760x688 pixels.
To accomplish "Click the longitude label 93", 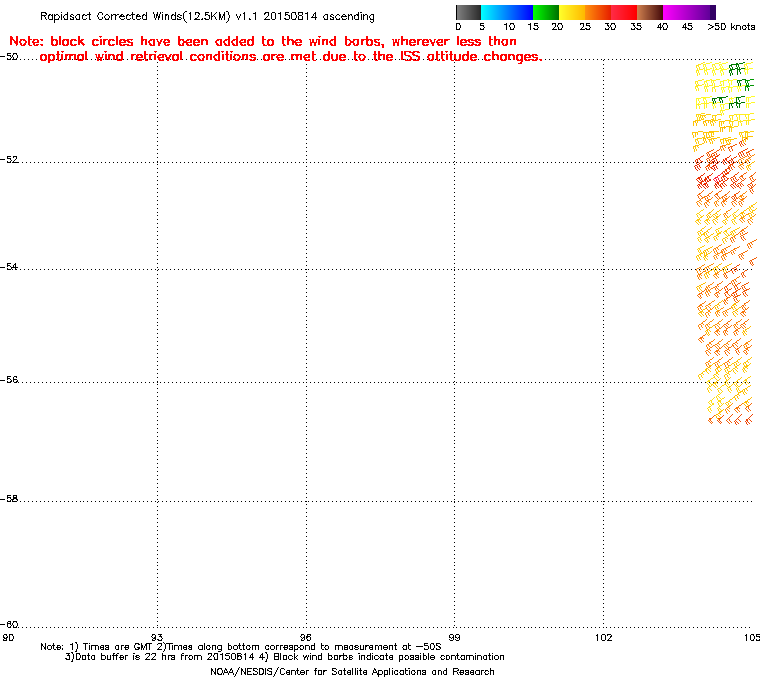I will click(157, 637).
